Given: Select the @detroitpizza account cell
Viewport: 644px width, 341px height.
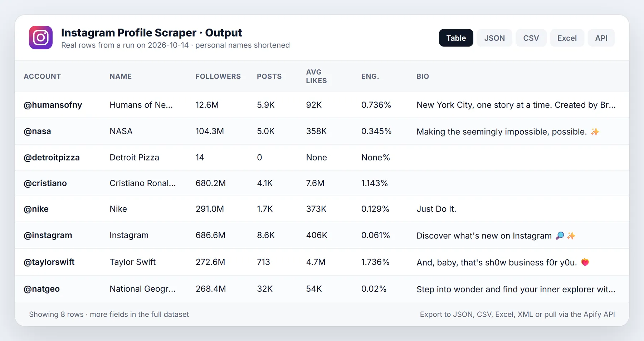Looking at the screenshot, I should coord(52,158).
